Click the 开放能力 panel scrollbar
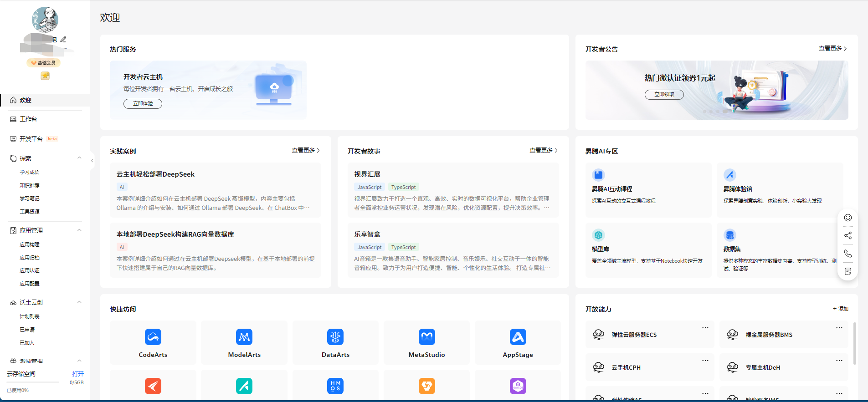Screen dimensions: 868x402 click(x=854, y=344)
